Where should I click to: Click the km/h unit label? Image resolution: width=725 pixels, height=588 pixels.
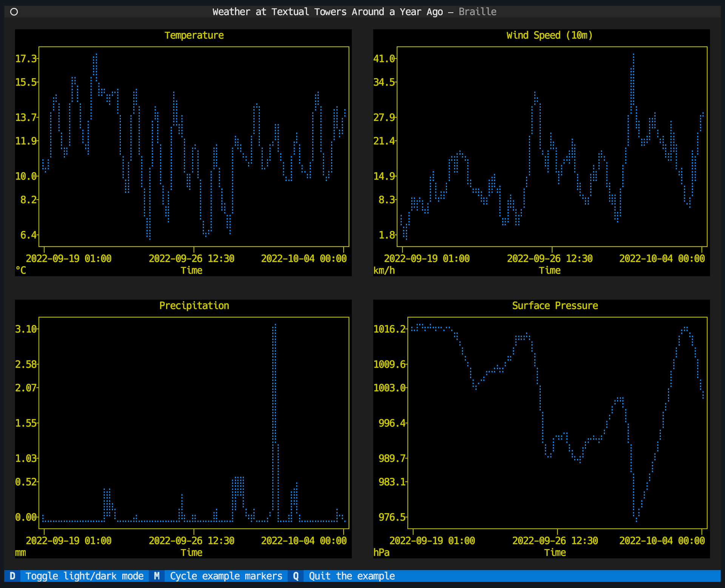pyautogui.click(x=384, y=271)
